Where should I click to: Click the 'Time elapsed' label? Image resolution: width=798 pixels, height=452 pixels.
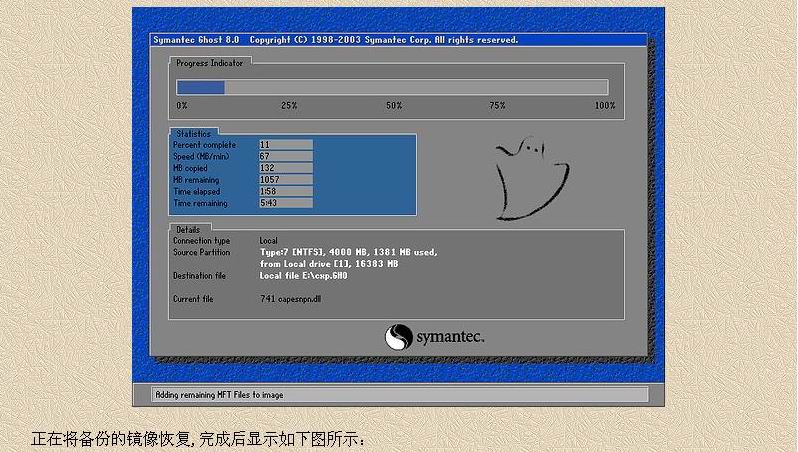coord(196,191)
